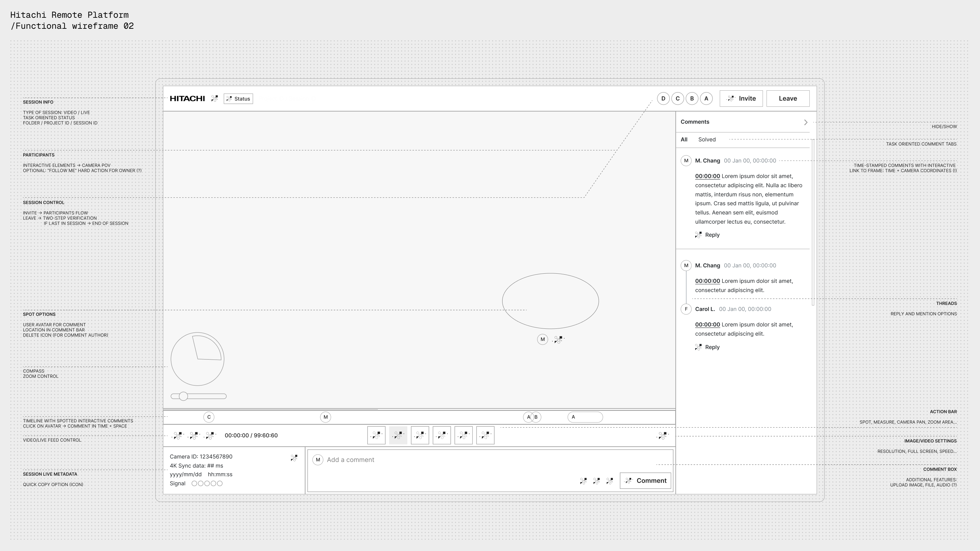980x551 pixels.
Task: Click the quick copy icon beside Camera ID
Action: pyautogui.click(x=294, y=458)
